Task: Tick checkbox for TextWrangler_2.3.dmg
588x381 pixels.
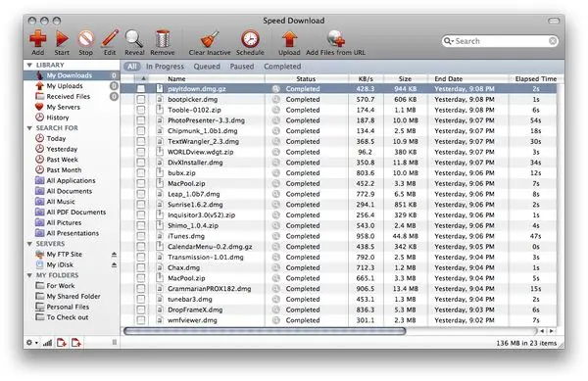Action: point(140,141)
